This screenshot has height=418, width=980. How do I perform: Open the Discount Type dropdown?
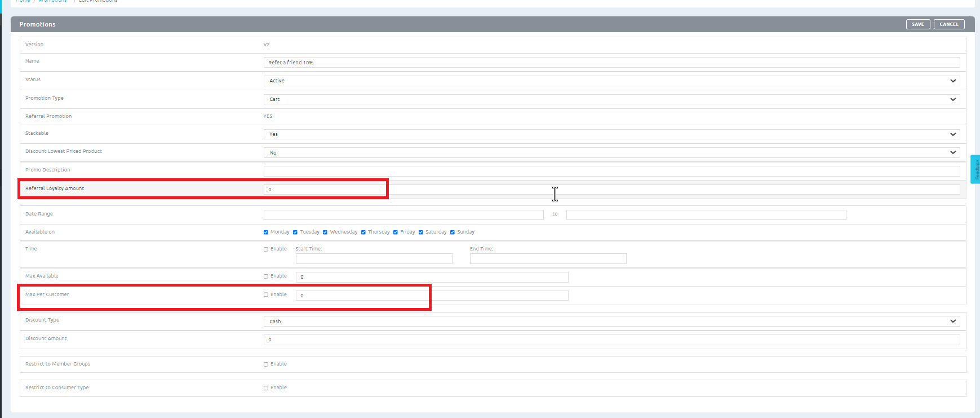(611, 322)
